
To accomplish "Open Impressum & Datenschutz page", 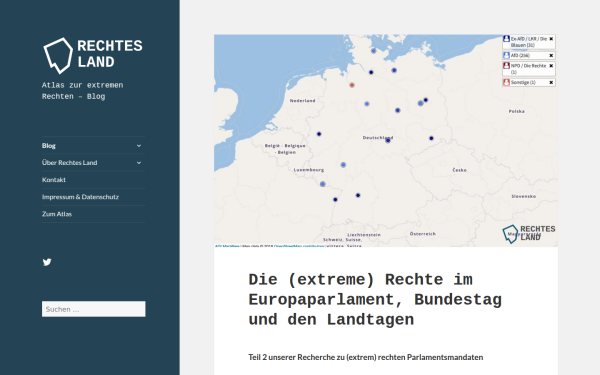I will click(x=80, y=197).
